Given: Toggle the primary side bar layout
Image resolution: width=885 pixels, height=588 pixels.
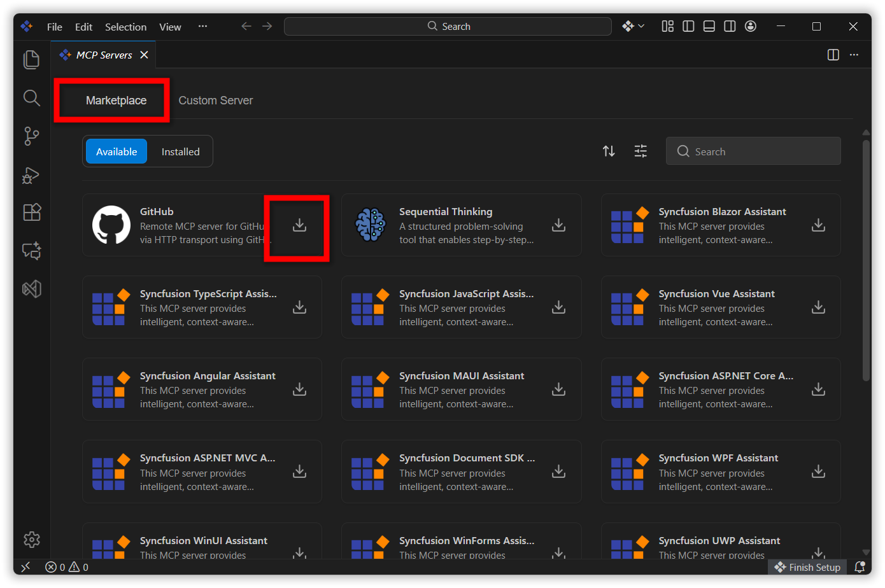Looking at the screenshot, I should [688, 26].
